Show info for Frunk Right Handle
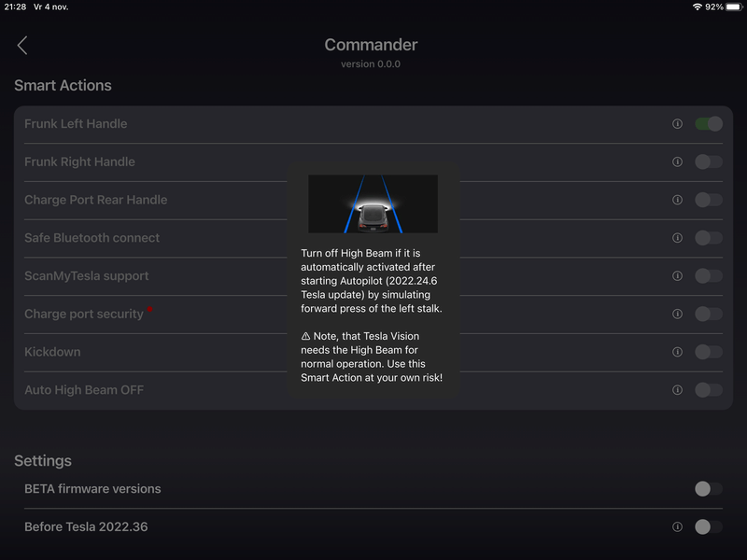 point(677,161)
